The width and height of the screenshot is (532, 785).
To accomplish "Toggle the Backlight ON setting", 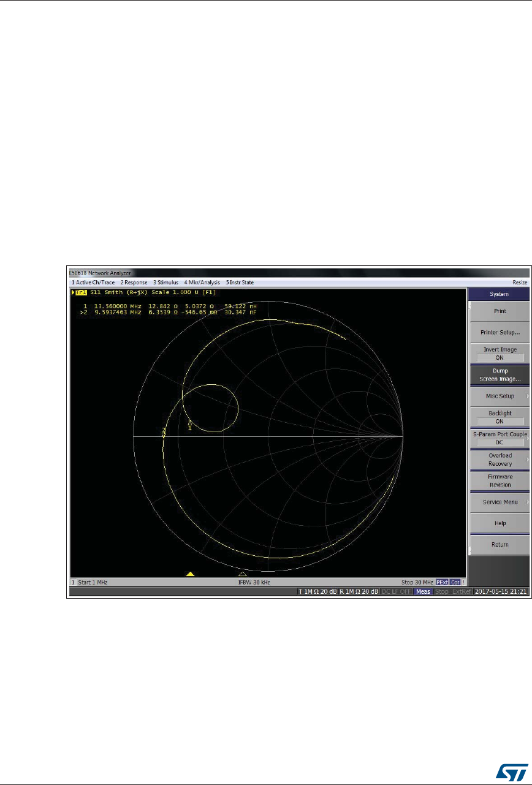I will 500,417.
